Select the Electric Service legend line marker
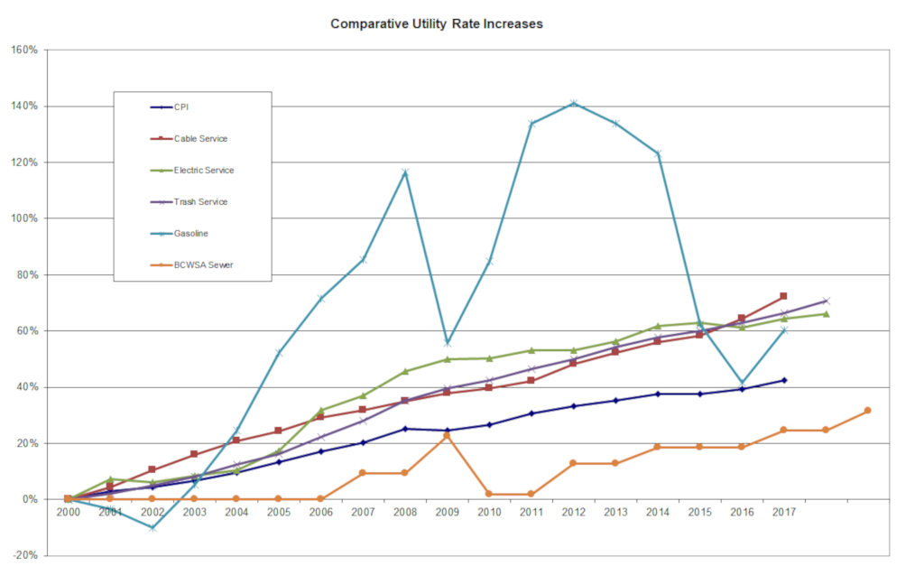 coord(161,171)
